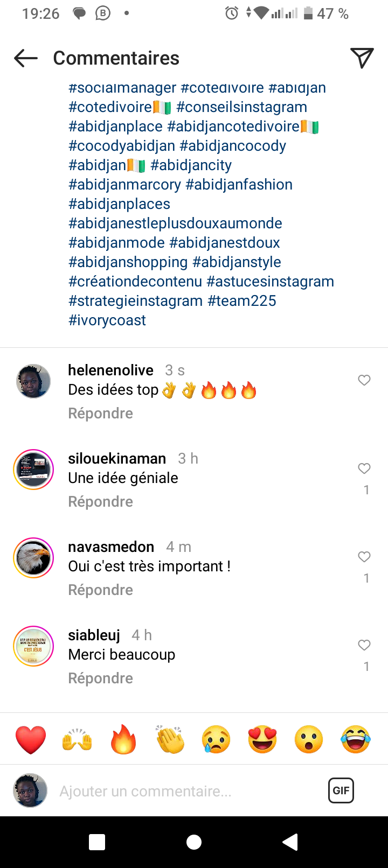The width and height of the screenshot is (388, 868).
Task: Reply to siableuj's comment
Action: [x=100, y=678]
